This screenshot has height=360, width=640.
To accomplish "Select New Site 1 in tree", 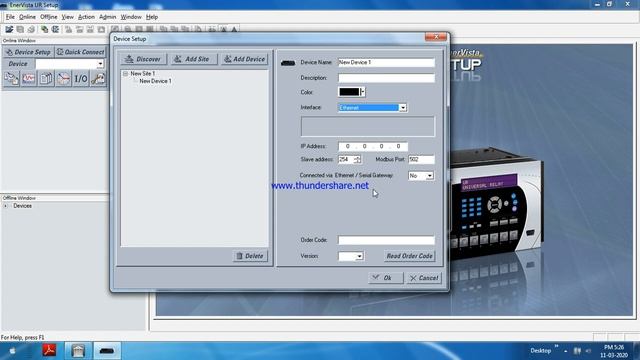I will click(142, 73).
